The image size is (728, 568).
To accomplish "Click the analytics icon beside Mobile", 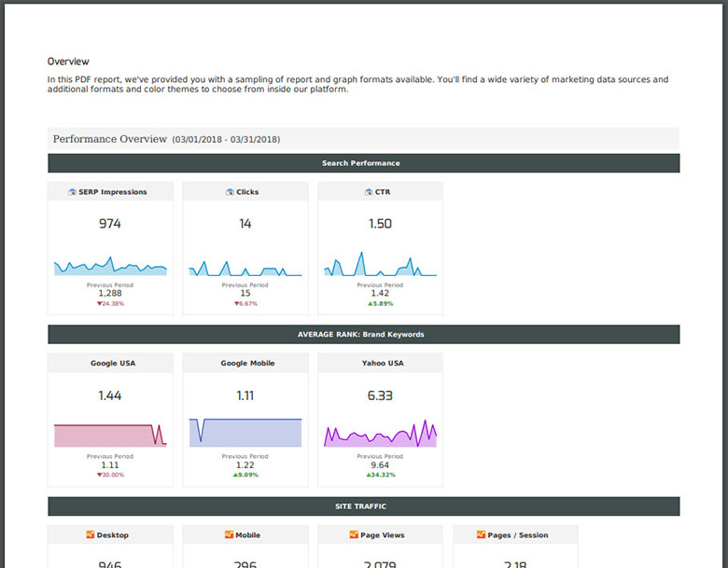I will [x=229, y=535].
